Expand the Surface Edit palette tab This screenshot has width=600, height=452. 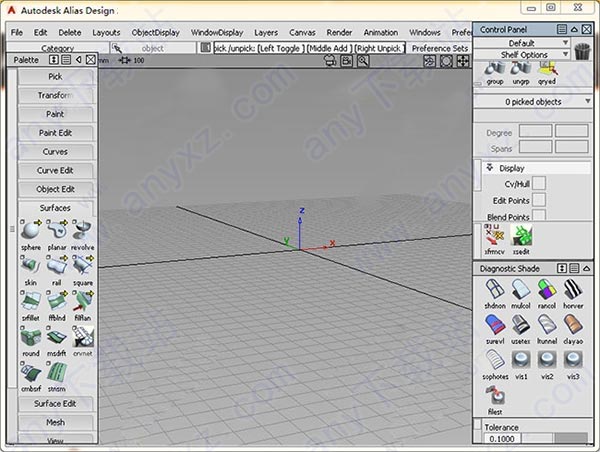(55, 403)
